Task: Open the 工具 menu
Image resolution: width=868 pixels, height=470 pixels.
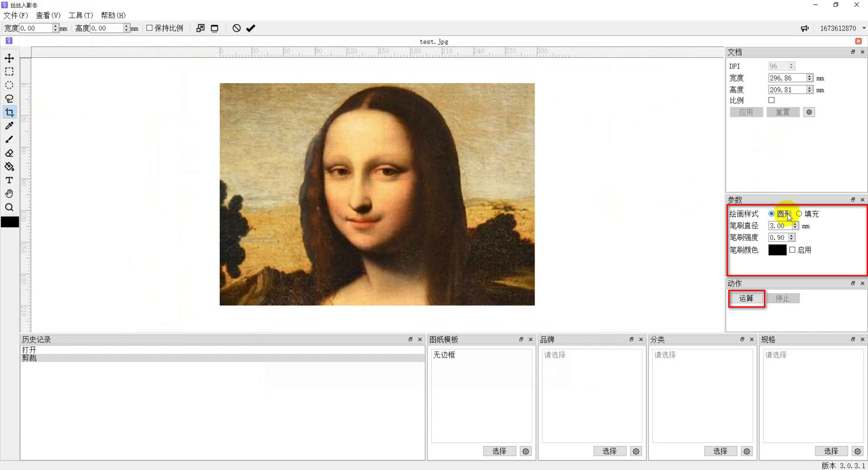Action: pos(81,15)
